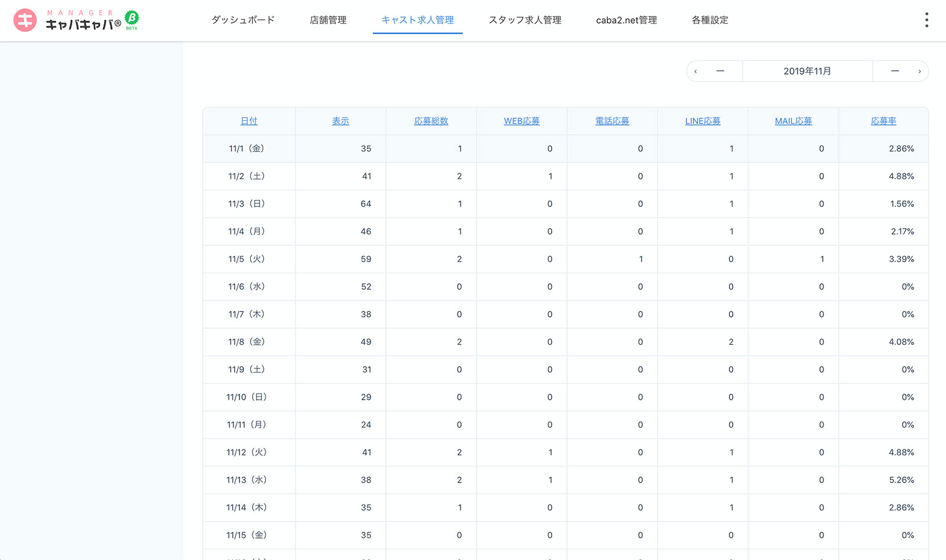Go to previous month with left chevron
This screenshot has width=946, height=560.
[x=696, y=72]
